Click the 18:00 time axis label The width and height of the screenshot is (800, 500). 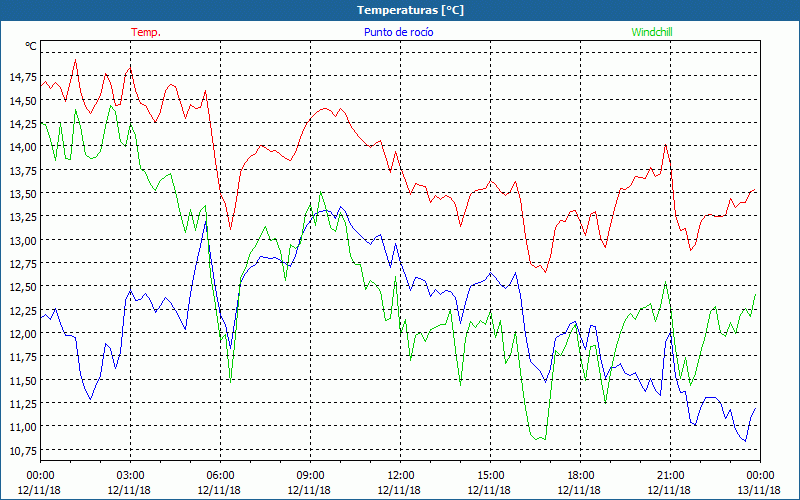[581, 476]
